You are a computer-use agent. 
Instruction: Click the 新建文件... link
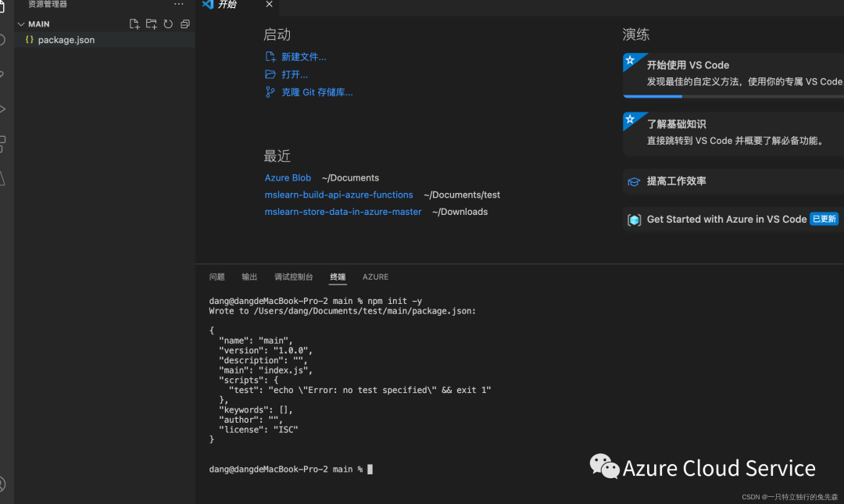pos(303,57)
